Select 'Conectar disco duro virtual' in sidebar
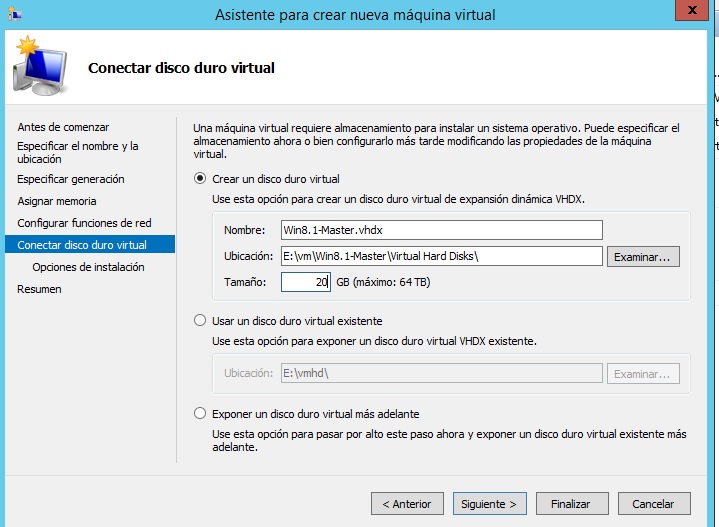Screen dimensions: 719x527 pos(82,245)
